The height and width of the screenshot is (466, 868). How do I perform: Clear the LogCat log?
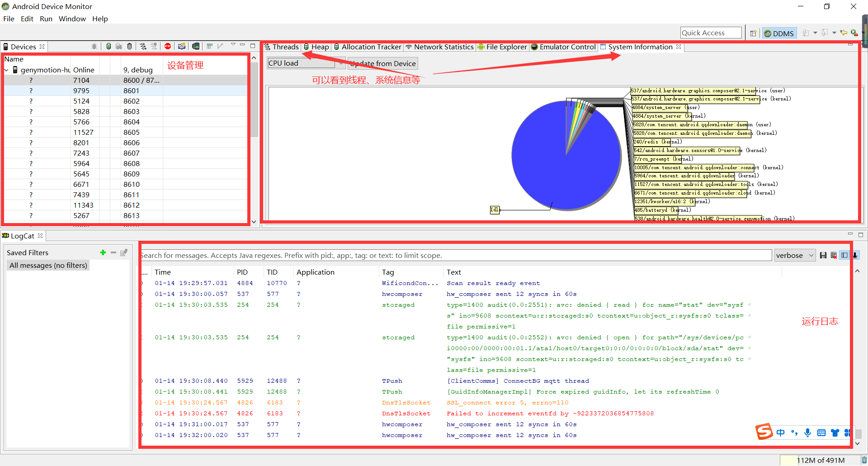tap(834, 255)
